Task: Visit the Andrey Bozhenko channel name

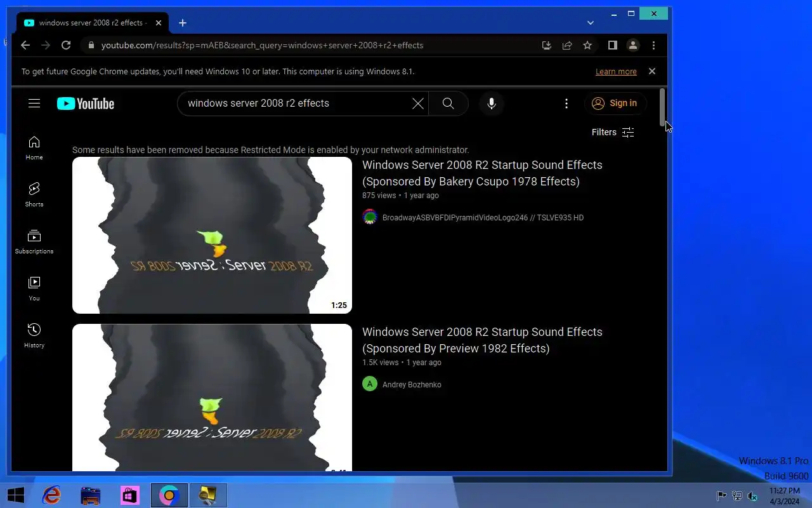Action: point(412,385)
